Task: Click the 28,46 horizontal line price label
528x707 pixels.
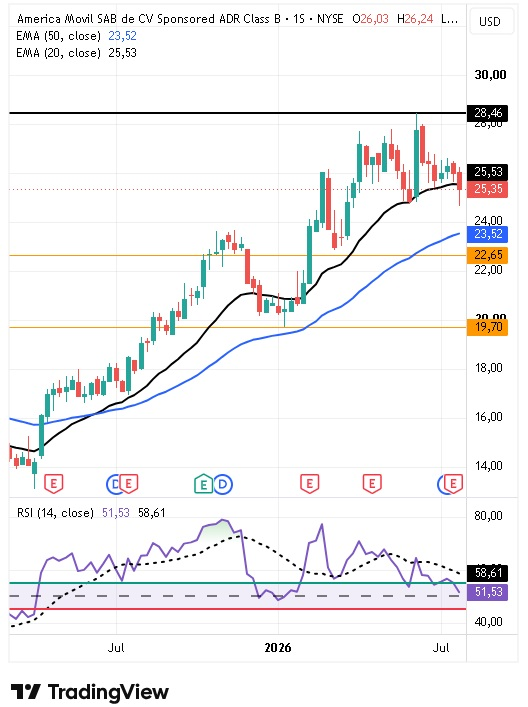Action: pos(488,113)
